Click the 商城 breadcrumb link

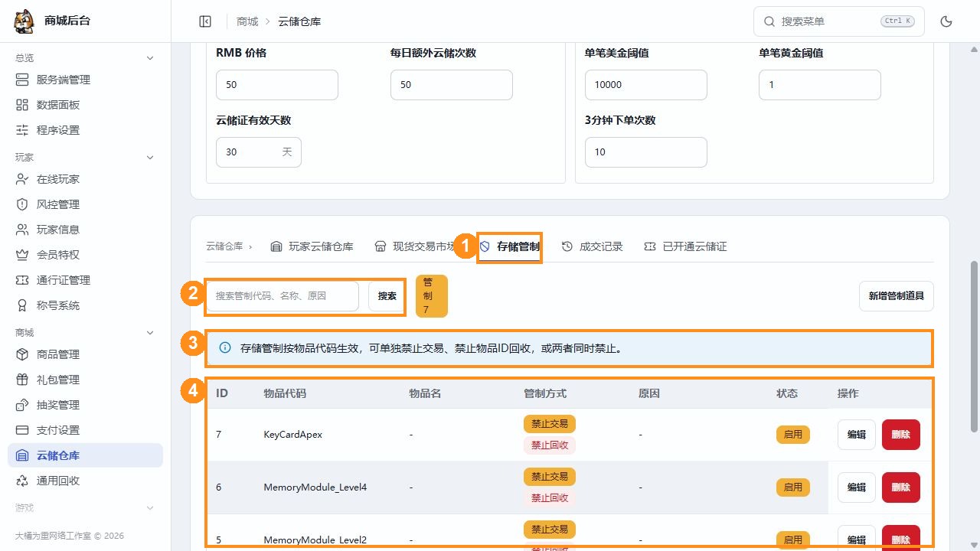pos(247,21)
